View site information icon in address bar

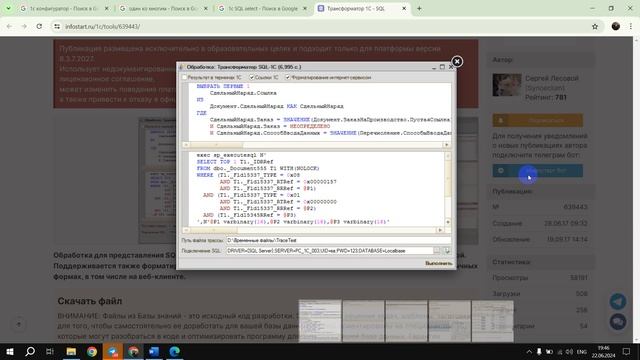57,27
